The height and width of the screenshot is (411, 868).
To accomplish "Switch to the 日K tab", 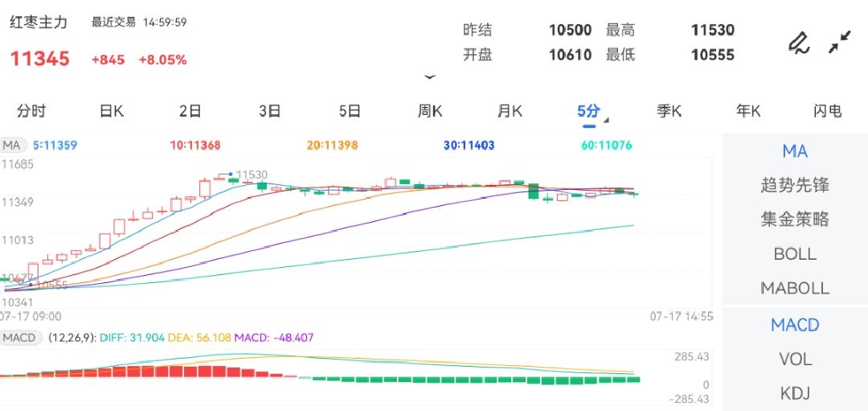I will (x=111, y=111).
